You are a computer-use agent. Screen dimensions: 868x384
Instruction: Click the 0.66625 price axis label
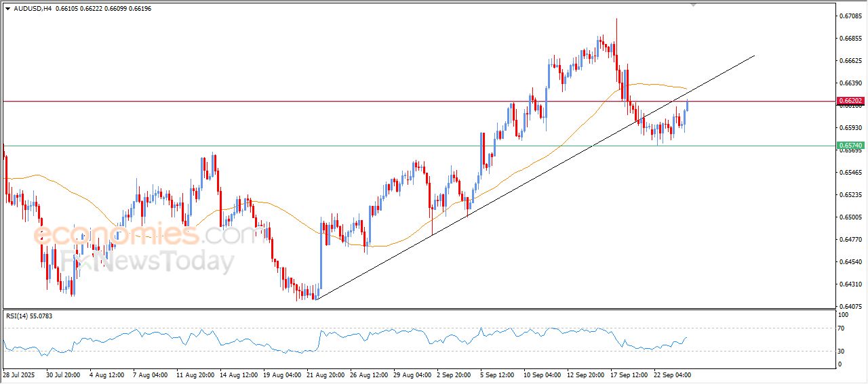coord(850,60)
